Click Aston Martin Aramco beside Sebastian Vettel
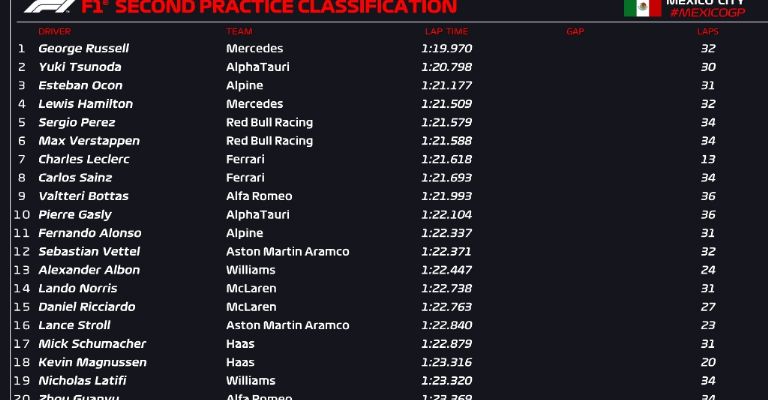 (288, 252)
